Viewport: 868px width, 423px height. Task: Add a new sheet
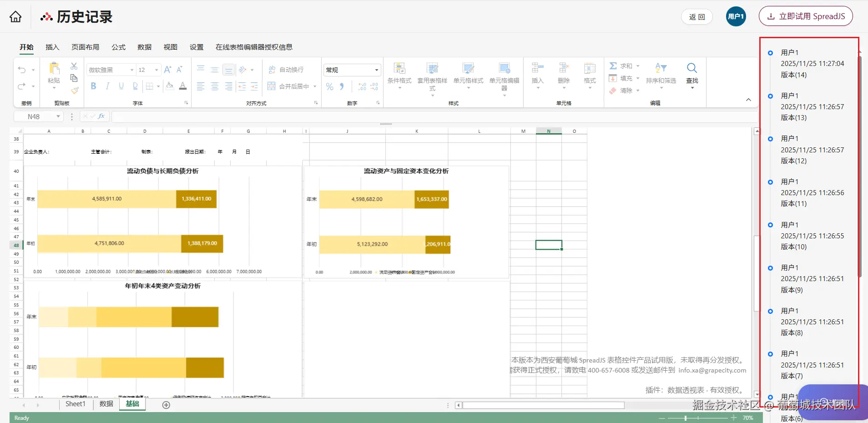pos(166,405)
